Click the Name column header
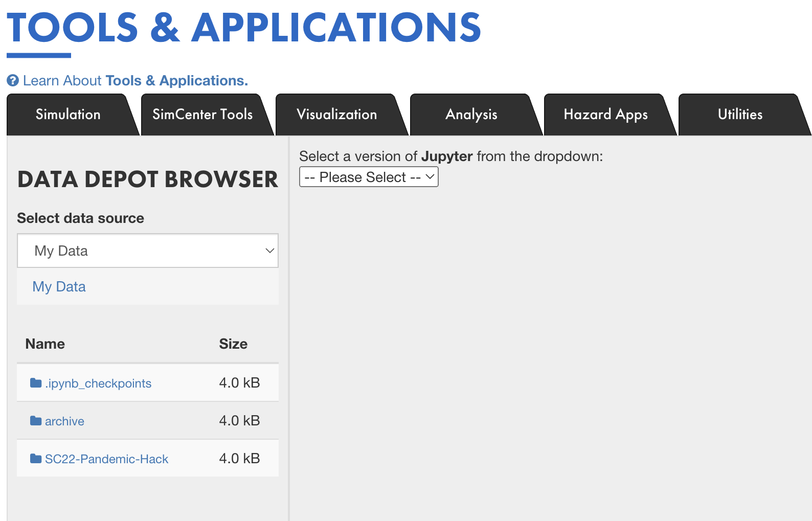Viewport: 812px width, 521px height. click(x=45, y=344)
